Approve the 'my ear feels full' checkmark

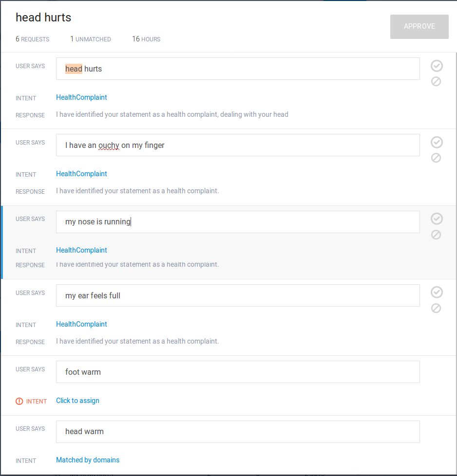point(437,292)
